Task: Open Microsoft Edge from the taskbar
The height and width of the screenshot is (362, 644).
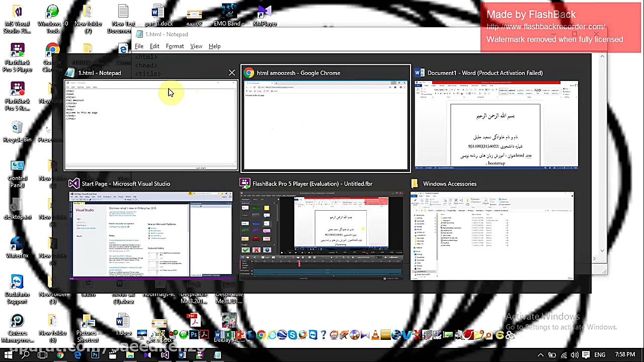Action: [77, 355]
